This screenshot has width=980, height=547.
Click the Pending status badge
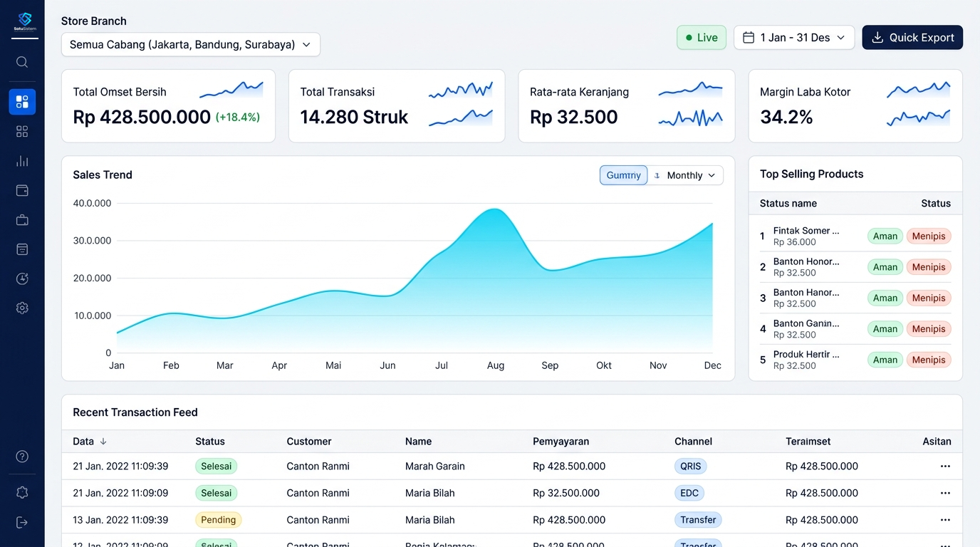(219, 520)
